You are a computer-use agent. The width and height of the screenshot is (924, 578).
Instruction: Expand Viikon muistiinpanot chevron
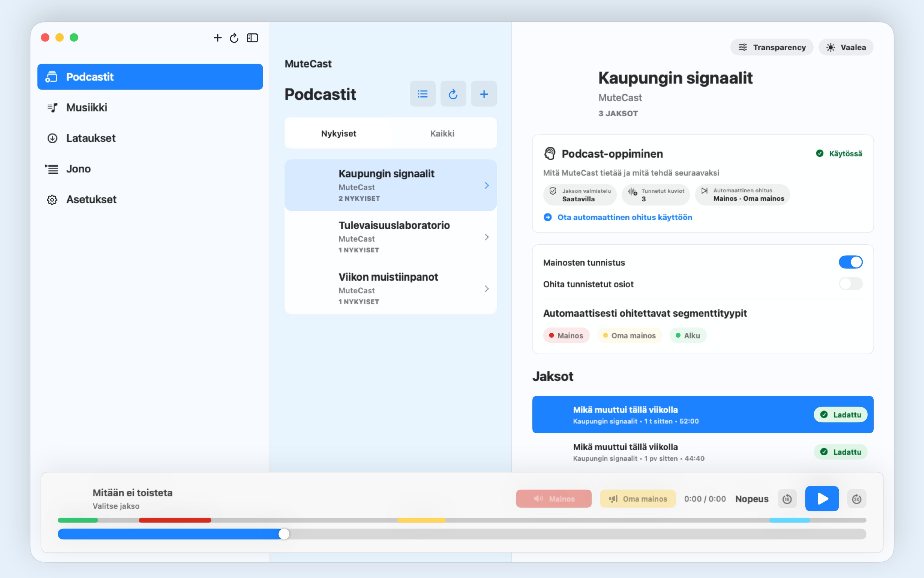486,289
